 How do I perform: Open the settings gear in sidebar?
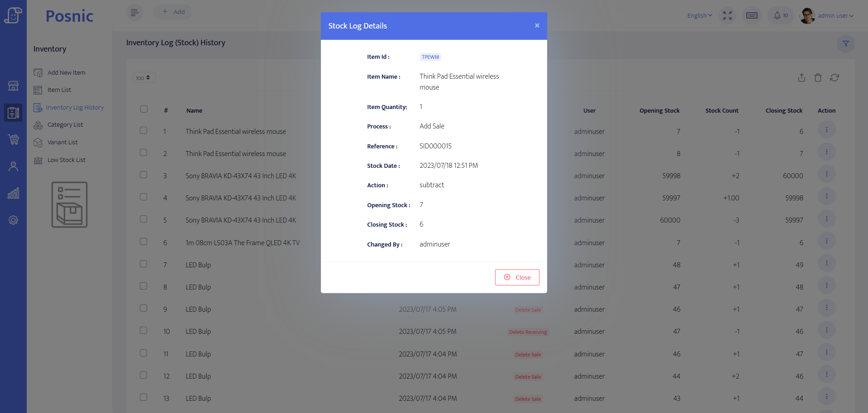click(x=14, y=220)
